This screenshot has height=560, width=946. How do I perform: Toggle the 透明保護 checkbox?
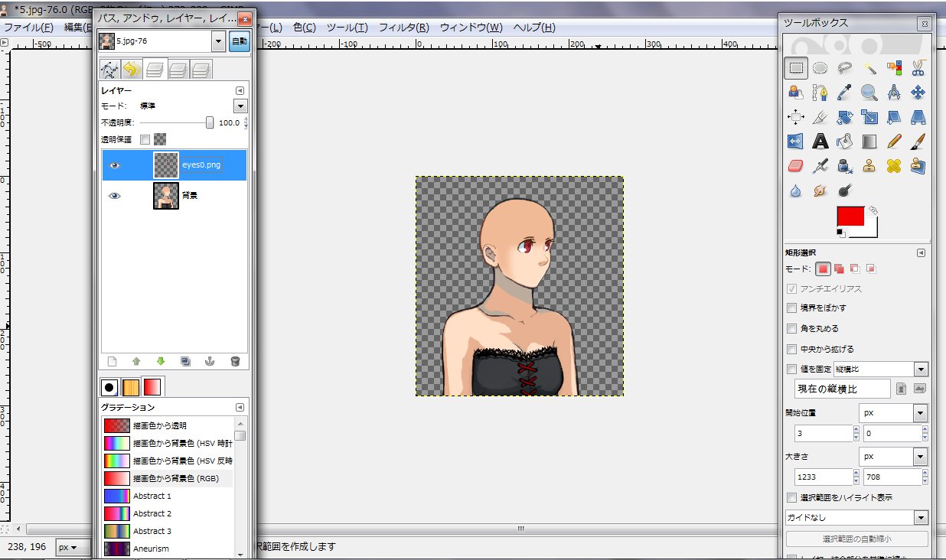(145, 139)
